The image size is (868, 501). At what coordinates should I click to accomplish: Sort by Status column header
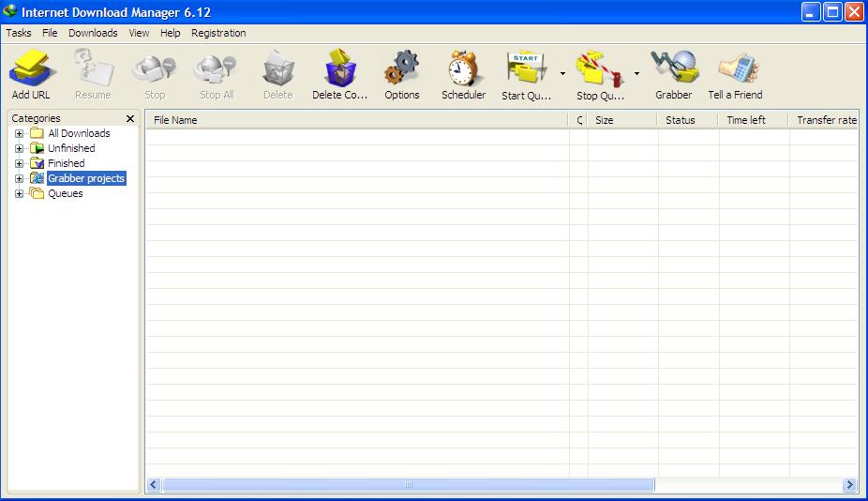click(688, 120)
